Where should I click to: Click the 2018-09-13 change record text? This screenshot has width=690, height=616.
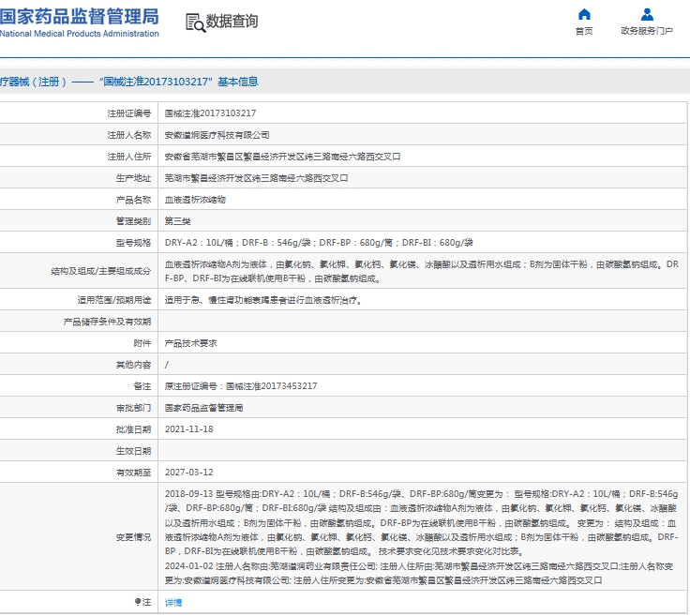[x=422, y=522]
